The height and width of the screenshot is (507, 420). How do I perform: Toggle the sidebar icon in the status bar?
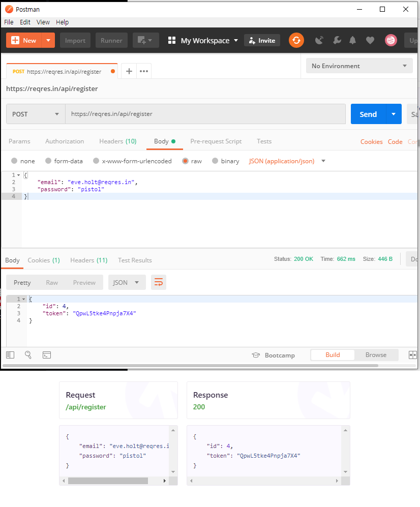[x=10, y=355]
